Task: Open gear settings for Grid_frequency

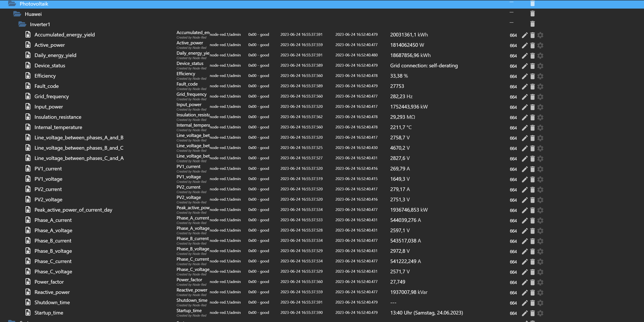Action: [x=540, y=97]
